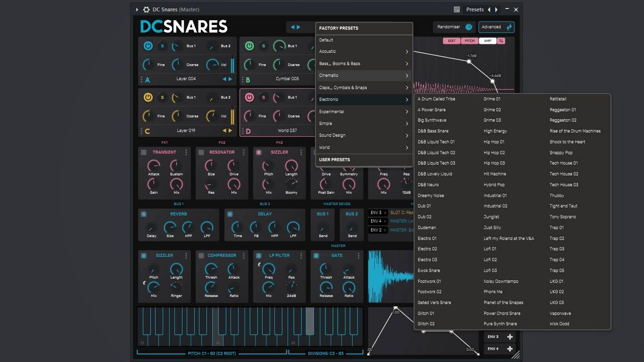Open Gate module options menu dots
Image resolution: width=644 pixels, height=362 pixels.
(359, 255)
